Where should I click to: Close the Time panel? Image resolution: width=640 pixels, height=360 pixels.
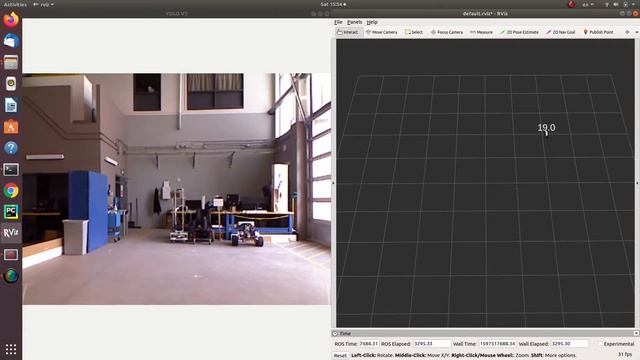[636, 333]
